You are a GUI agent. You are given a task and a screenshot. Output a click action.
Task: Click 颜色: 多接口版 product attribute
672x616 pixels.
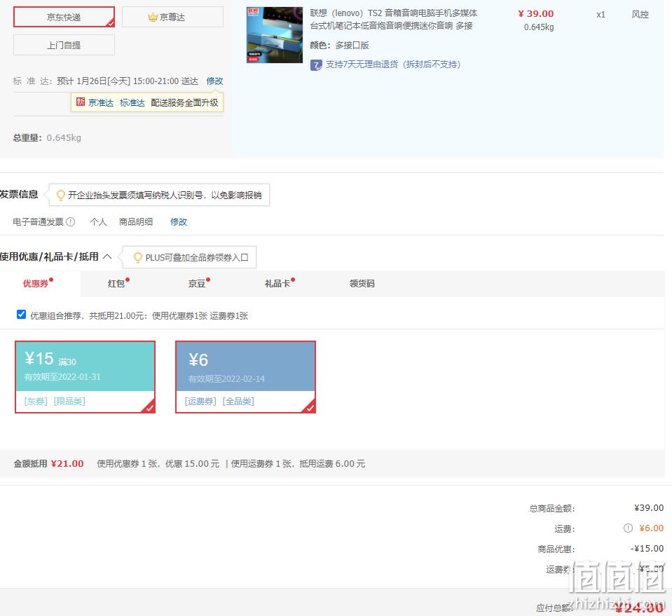pos(339,46)
